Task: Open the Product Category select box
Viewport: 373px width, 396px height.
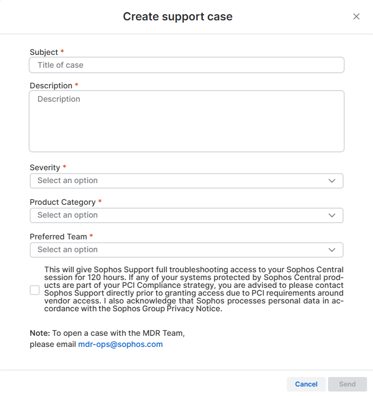Action: point(187,215)
